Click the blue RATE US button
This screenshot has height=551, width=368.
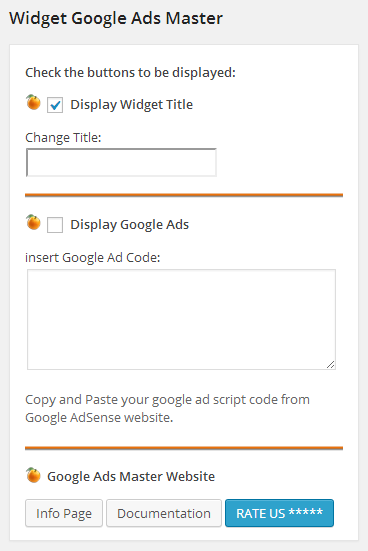point(279,513)
